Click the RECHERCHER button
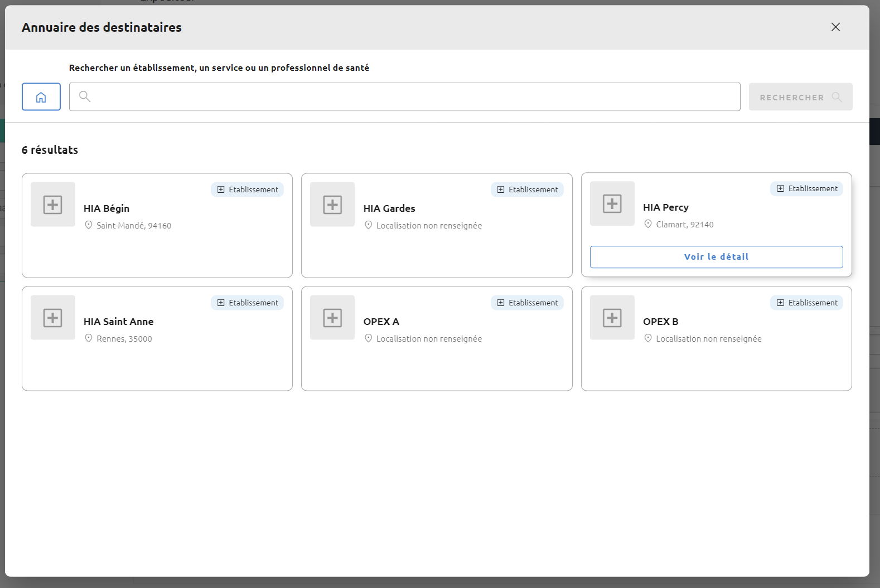 pos(801,97)
